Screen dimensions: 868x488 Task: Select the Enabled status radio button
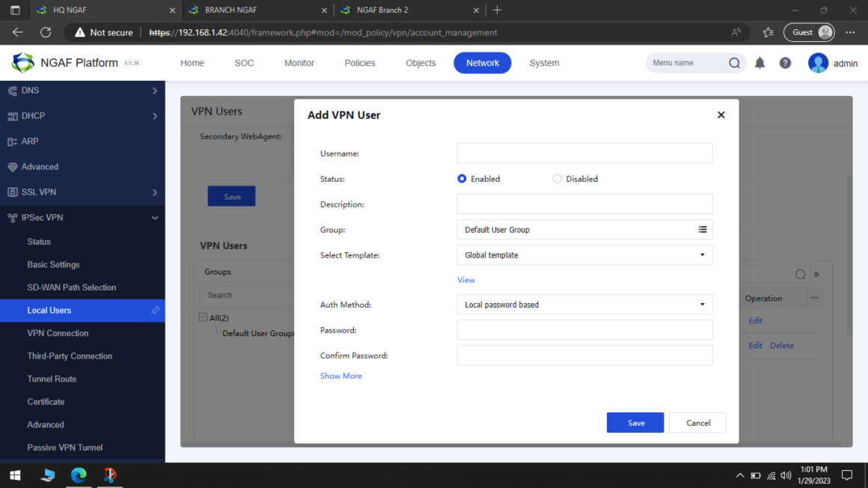[x=462, y=178]
